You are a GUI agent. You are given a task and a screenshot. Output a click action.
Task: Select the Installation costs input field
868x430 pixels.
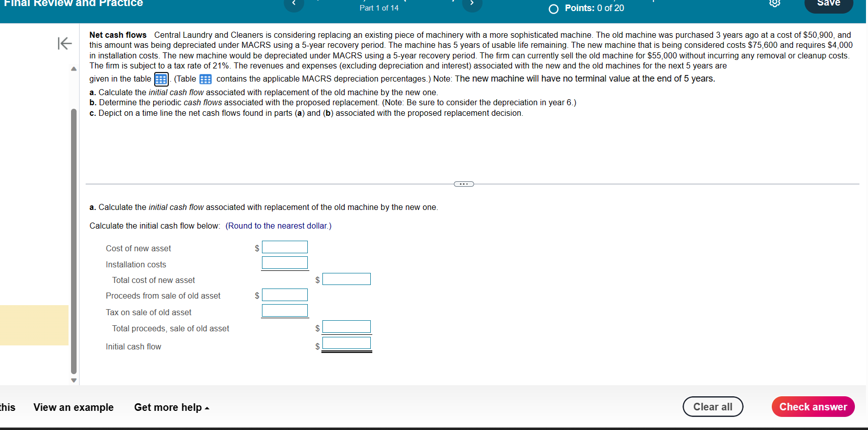(285, 263)
